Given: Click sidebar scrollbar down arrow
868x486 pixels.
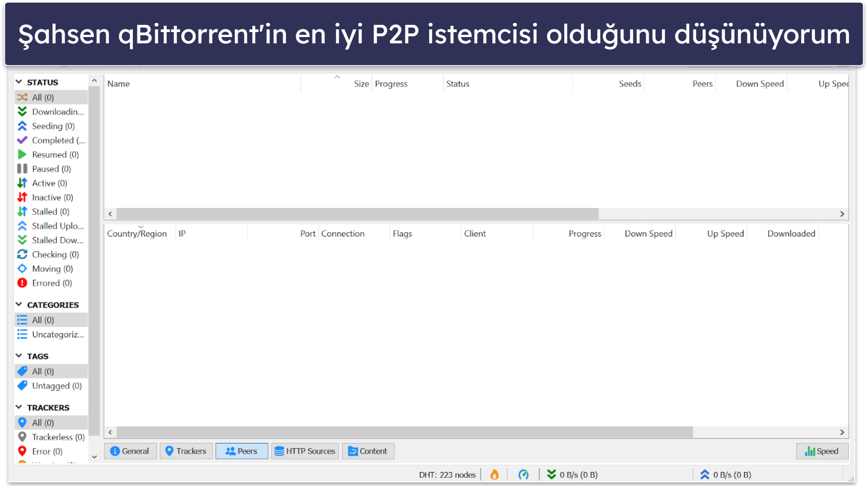Looking at the screenshot, I should point(94,457).
